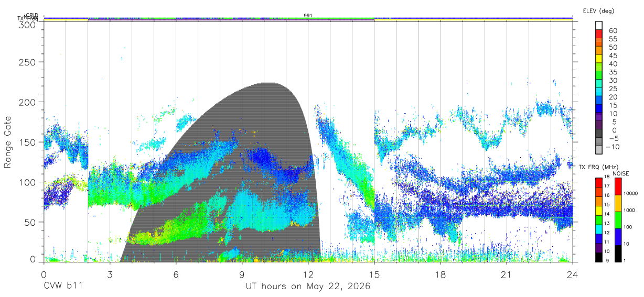Image resolution: width=644 pixels, height=297 pixels.
Task: Click the y-axis tick label "250"
Action: tap(27, 62)
